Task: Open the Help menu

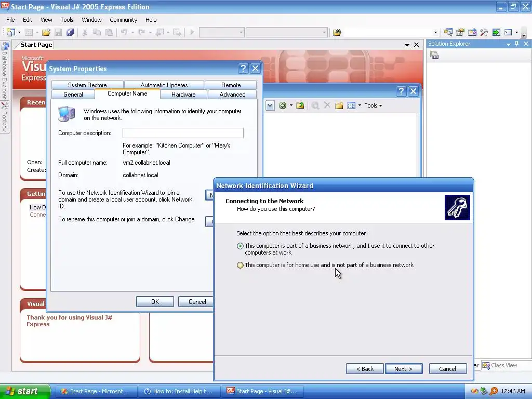Action: pyautogui.click(x=151, y=20)
